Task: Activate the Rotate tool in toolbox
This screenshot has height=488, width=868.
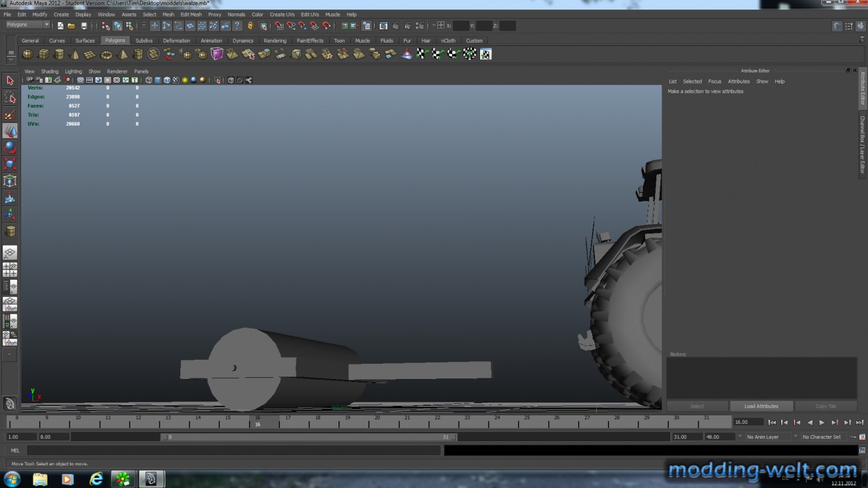Action: [x=10, y=148]
